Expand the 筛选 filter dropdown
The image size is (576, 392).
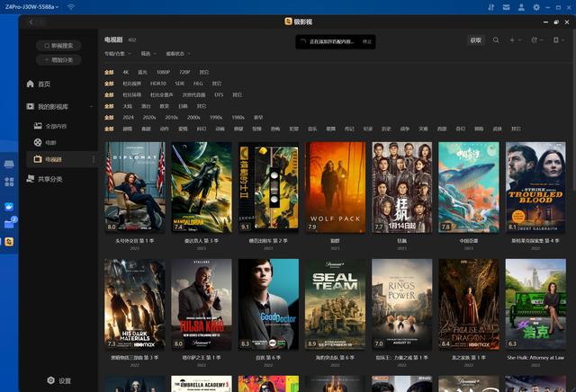[x=148, y=54]
